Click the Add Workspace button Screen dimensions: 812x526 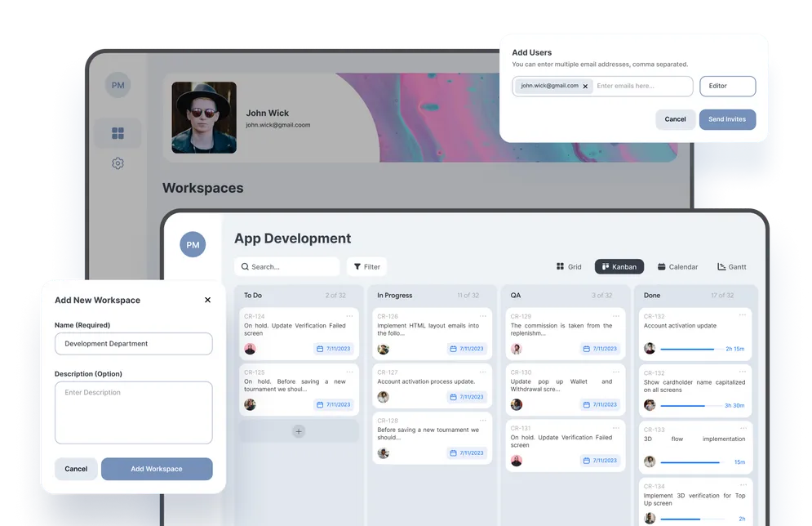[x=157, y=469]
